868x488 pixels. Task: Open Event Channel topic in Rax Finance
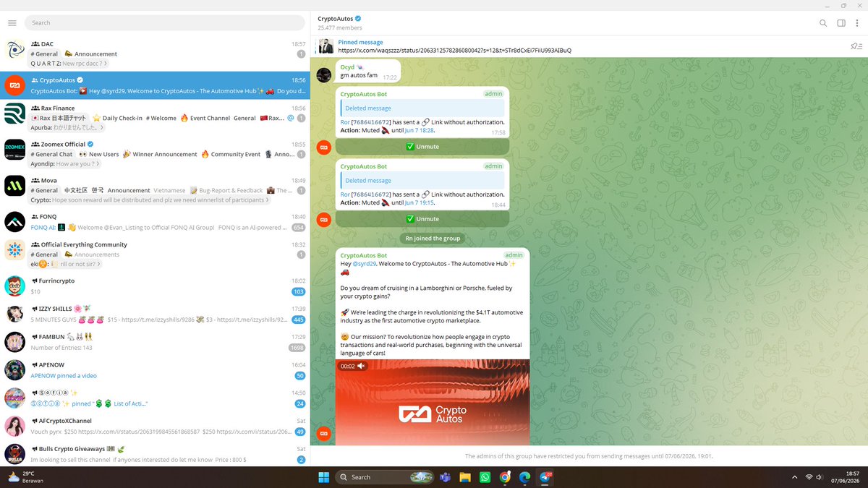tap(205, 118)
